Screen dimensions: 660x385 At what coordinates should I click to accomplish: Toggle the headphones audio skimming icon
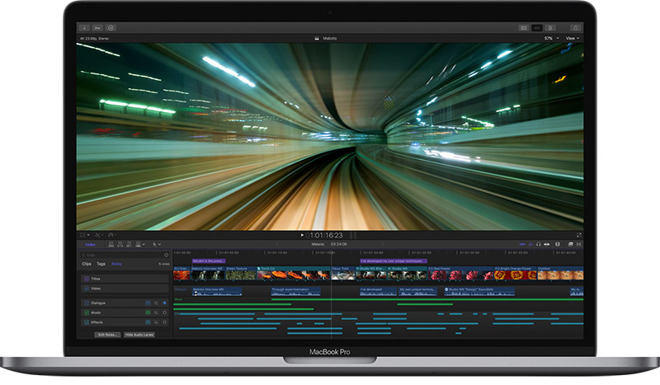coord(538,244)
